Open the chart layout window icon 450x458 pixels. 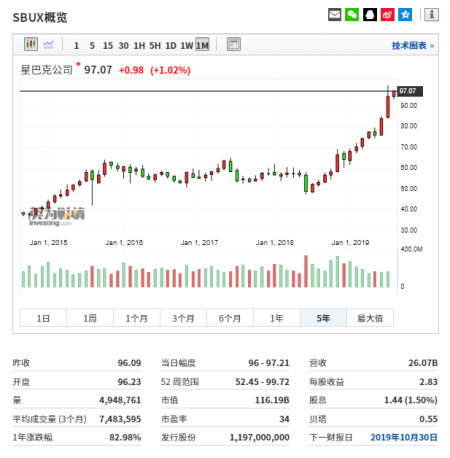tap(234, 44)
